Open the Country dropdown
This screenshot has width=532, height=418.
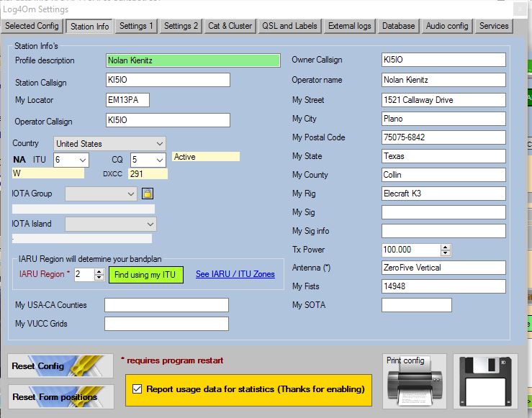[109, 144]
